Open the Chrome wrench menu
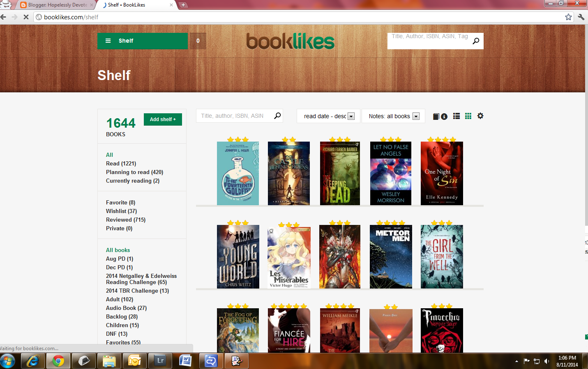 coord(581,17)
